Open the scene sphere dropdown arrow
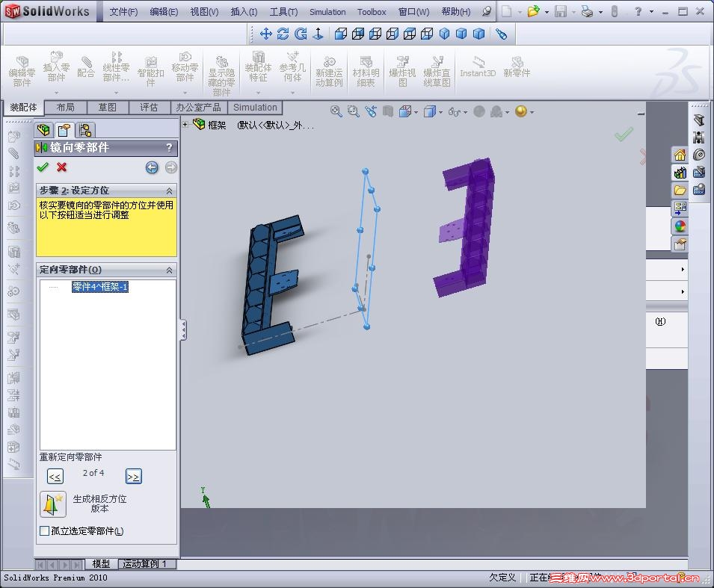 point(532,112)
